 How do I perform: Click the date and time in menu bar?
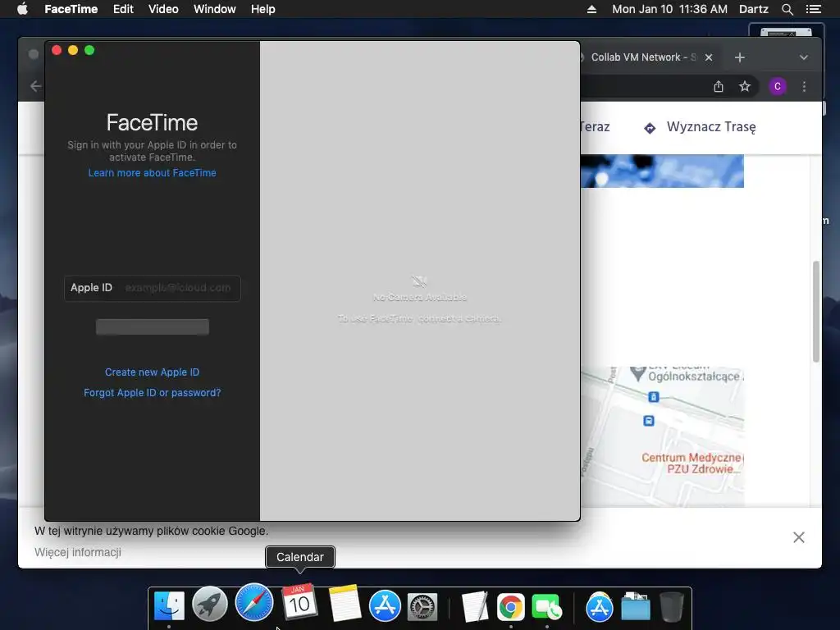(x=669, y=9)
